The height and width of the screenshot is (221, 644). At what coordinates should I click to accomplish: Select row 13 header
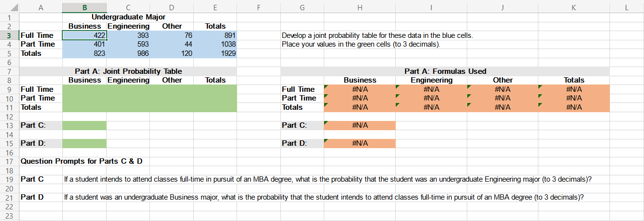tap(9, 125)
